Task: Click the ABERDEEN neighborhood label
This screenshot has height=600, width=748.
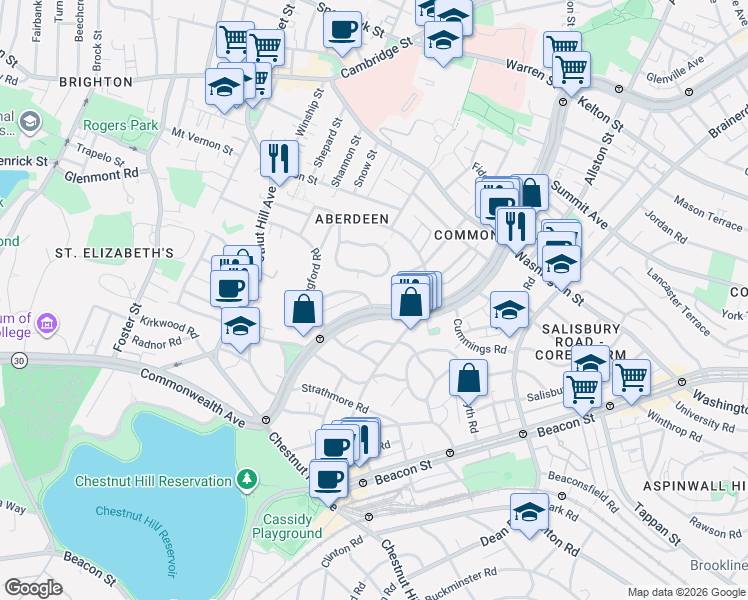Action: point(352,219)
